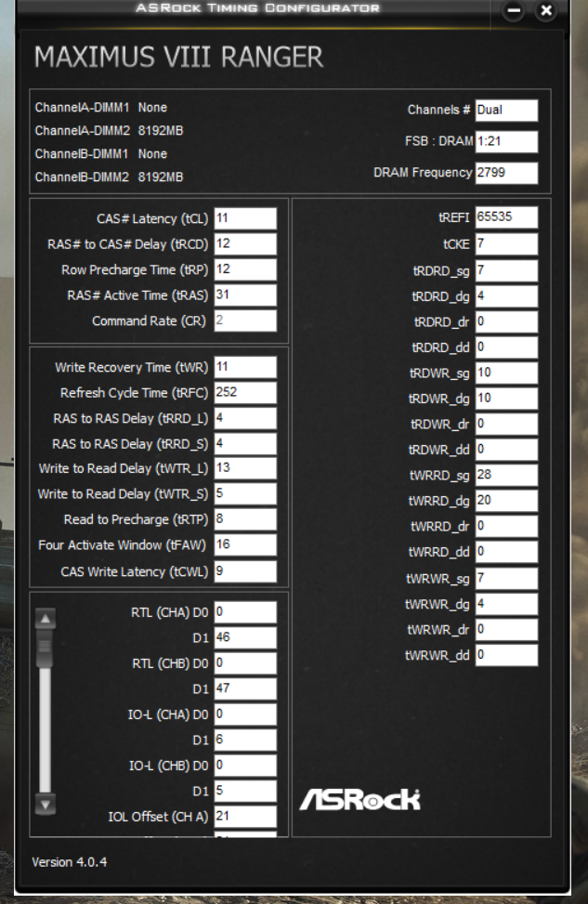Screen dimensions: 588x904
Task: Click the tWRWR_dg value field
Action: (x=506, y=604)
